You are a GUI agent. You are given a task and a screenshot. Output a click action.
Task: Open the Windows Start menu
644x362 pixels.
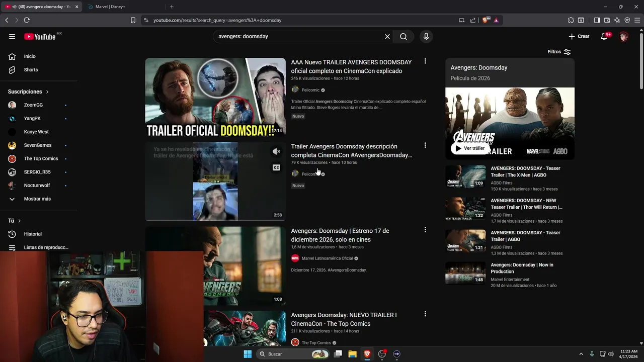pos(248,354)
